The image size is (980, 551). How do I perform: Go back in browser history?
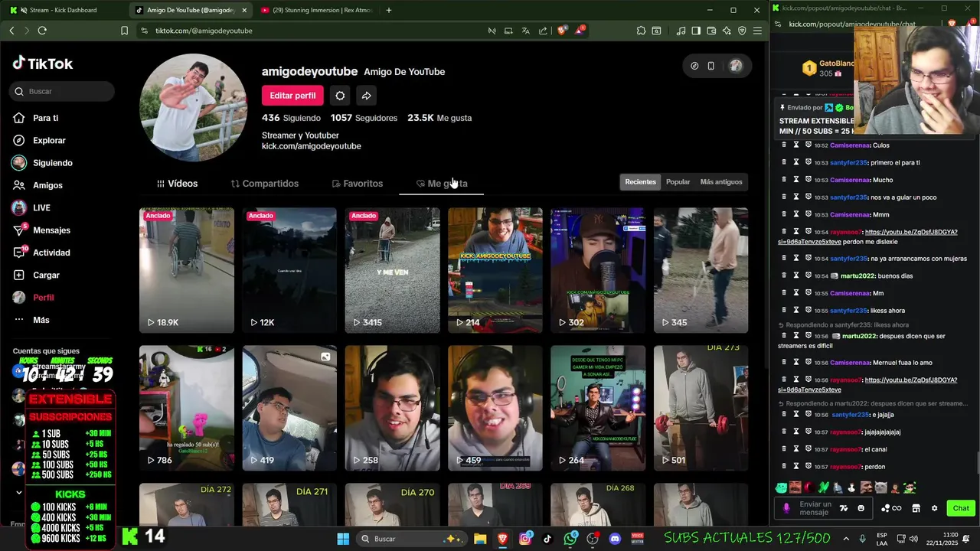[x=11, y=31]
